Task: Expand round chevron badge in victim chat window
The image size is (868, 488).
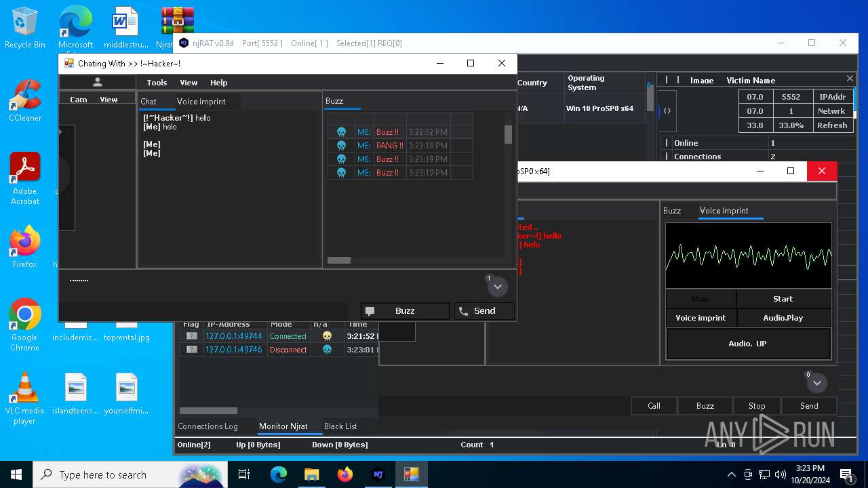Action: pyautogui.click(x=816, y=383)
